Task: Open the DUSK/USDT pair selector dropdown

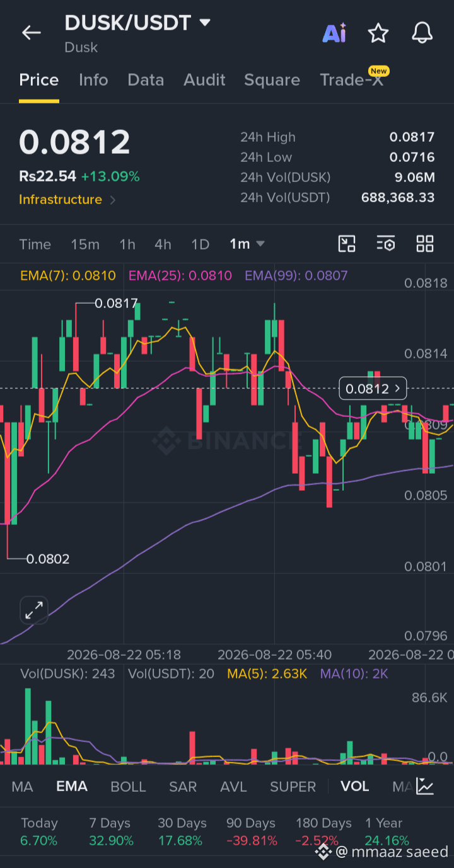Action: point(137,23)
